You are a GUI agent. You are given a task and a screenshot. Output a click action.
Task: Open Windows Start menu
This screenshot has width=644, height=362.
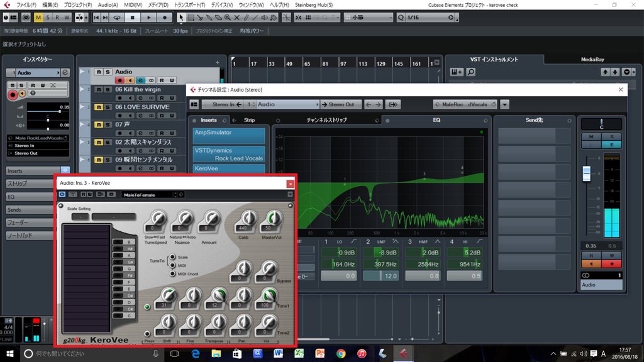10,353
